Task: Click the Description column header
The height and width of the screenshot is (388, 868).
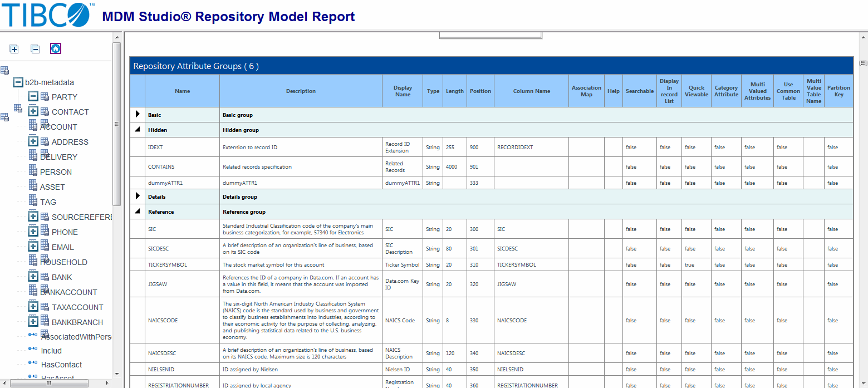Action: 301,91
